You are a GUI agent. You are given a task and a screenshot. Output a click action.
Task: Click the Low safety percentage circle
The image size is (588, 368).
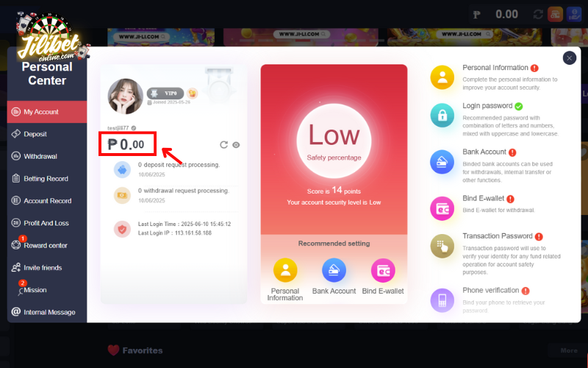pyautogui.click(x=334, y=141)
